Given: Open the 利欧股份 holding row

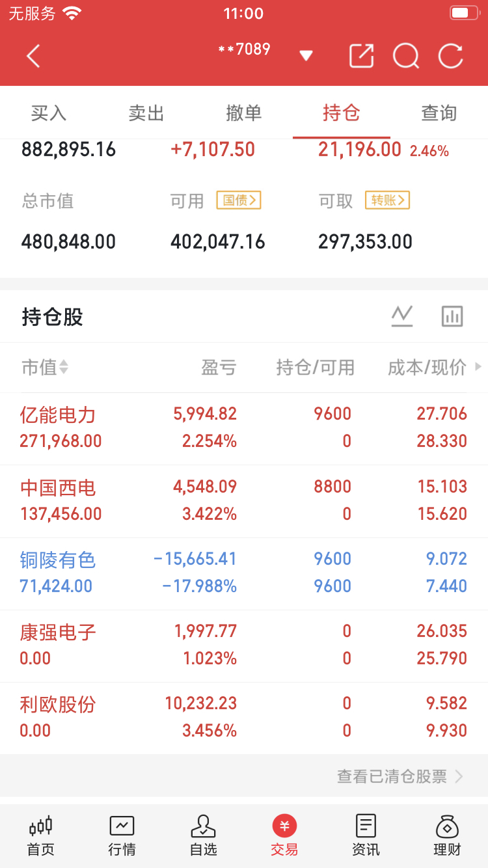Looking at the screenshot, I should pyautogui.click(x=244, y=718).
